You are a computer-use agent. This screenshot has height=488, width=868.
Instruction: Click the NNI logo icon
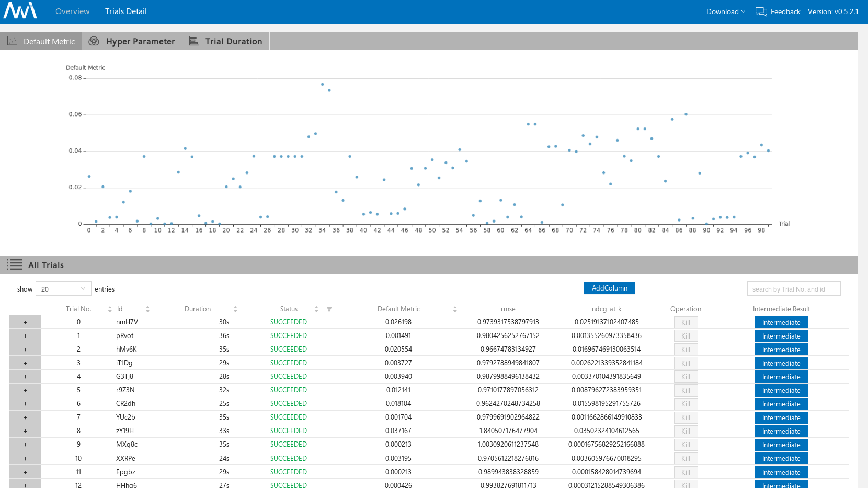(x=20, y=10)
